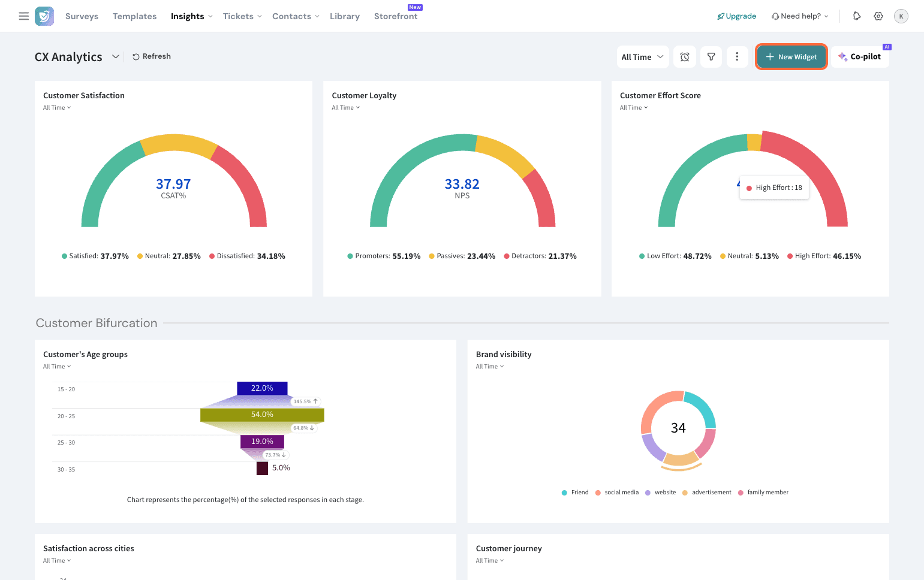Click the Upgrade link

tap(736, 16)
